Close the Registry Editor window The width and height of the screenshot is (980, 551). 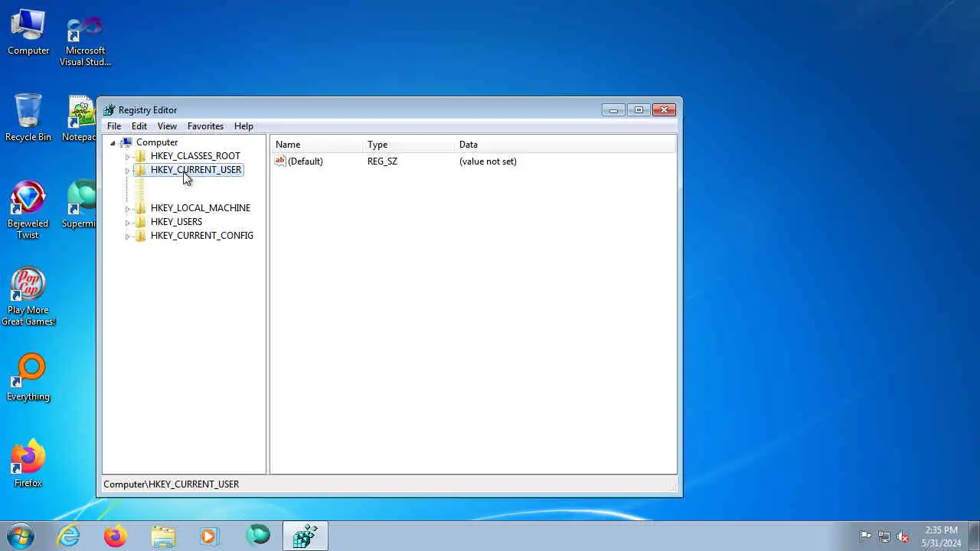(x=664, y=110)
